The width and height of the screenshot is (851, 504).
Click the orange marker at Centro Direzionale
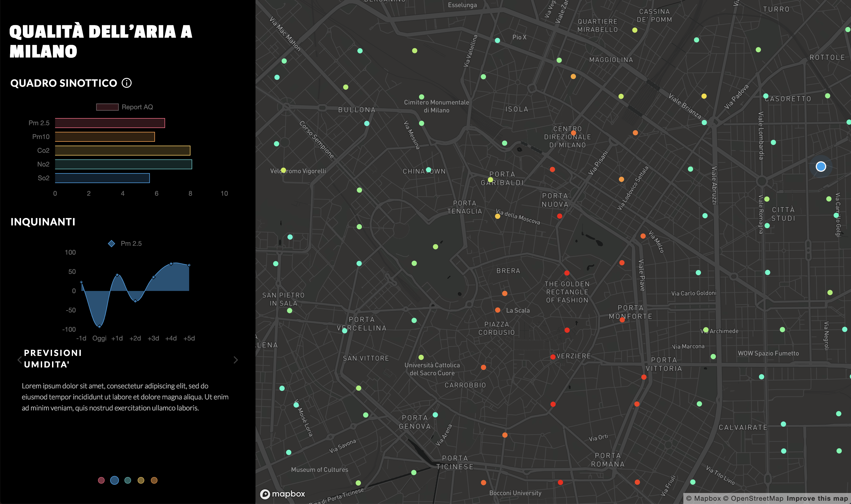(x=573, y=133)
